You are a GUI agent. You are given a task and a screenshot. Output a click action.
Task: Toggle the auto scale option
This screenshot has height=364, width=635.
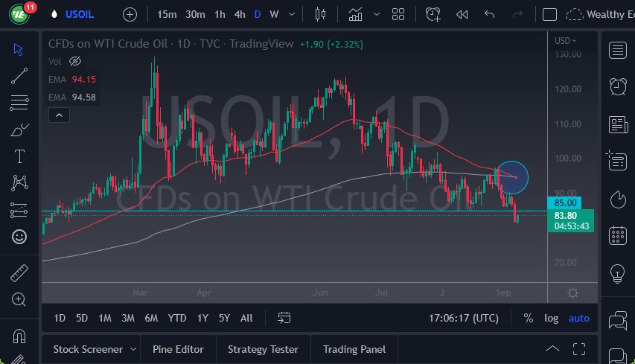578,318
